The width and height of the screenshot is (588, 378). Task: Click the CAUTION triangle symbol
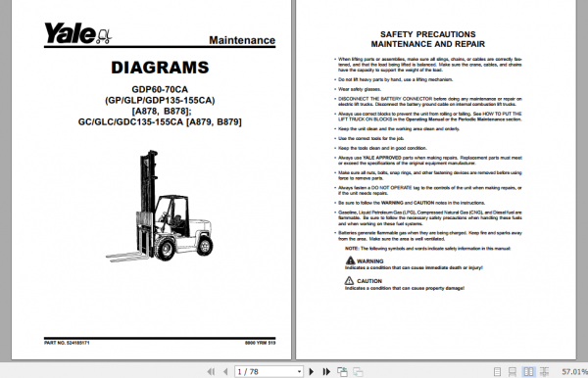point(349,281)
